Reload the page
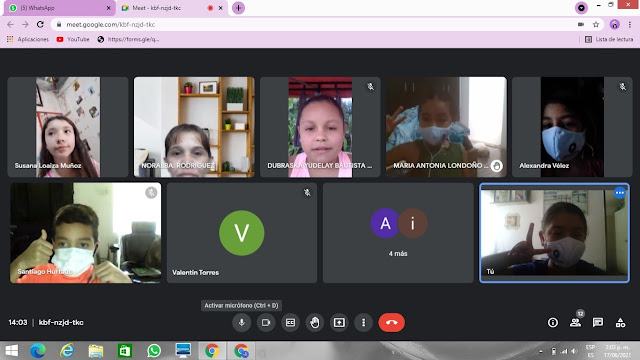 (40, 24)
